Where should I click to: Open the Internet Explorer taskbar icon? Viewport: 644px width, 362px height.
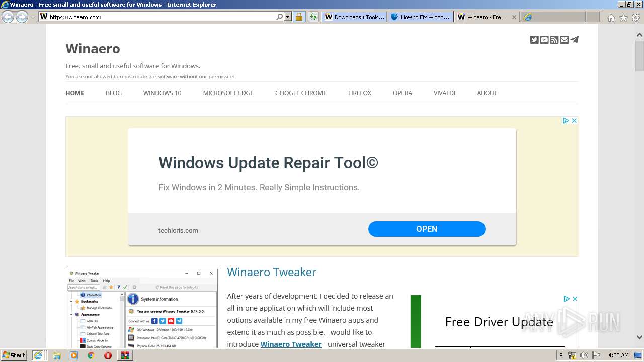[38, 355]
